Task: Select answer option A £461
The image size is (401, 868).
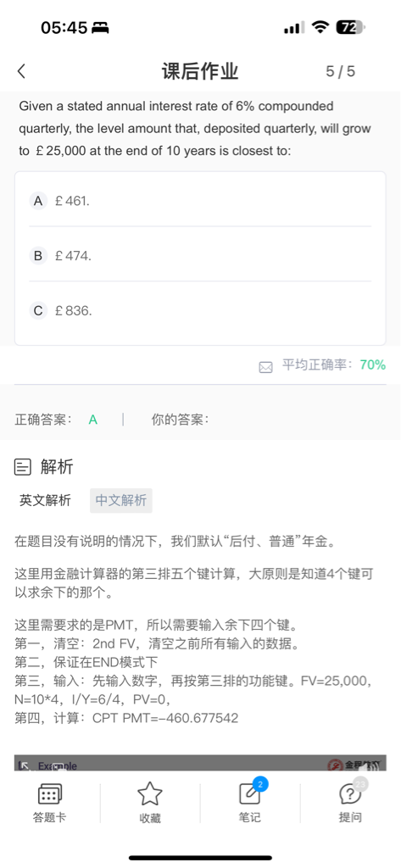Action: [200, 200]
